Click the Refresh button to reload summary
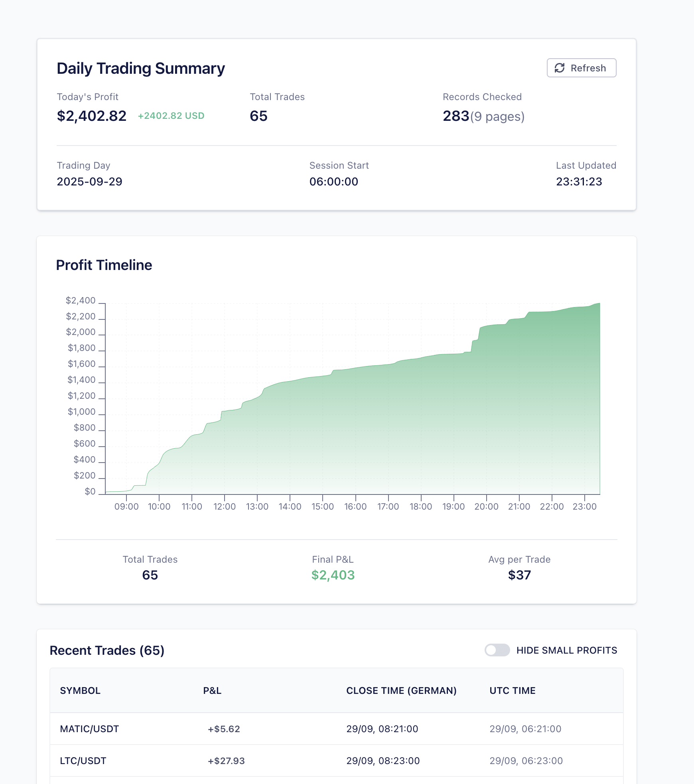The width and height of the screenshot is (694, 784). click(x=581, y=68)
